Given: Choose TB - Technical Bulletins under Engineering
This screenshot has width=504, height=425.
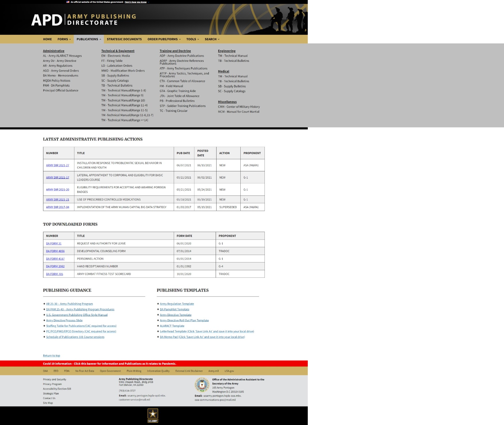Looking at the screenshot, I should (233, 61).
